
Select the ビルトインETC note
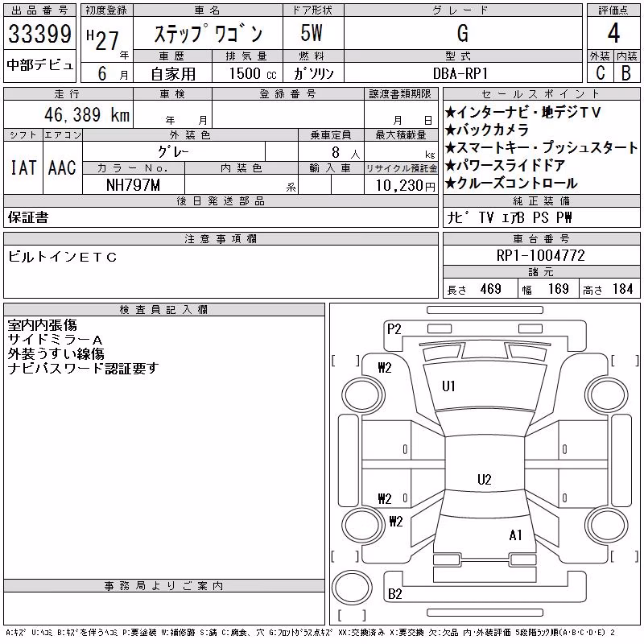(62, 257)
